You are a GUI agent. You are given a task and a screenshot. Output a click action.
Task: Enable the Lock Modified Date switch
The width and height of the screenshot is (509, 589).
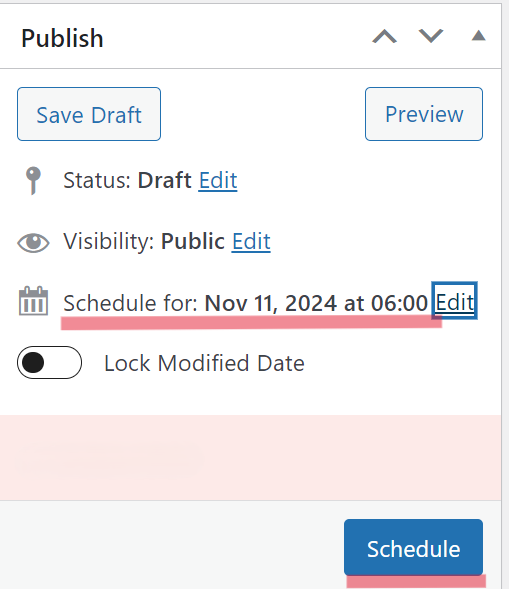pyautogui.click(x=49, y=363)
